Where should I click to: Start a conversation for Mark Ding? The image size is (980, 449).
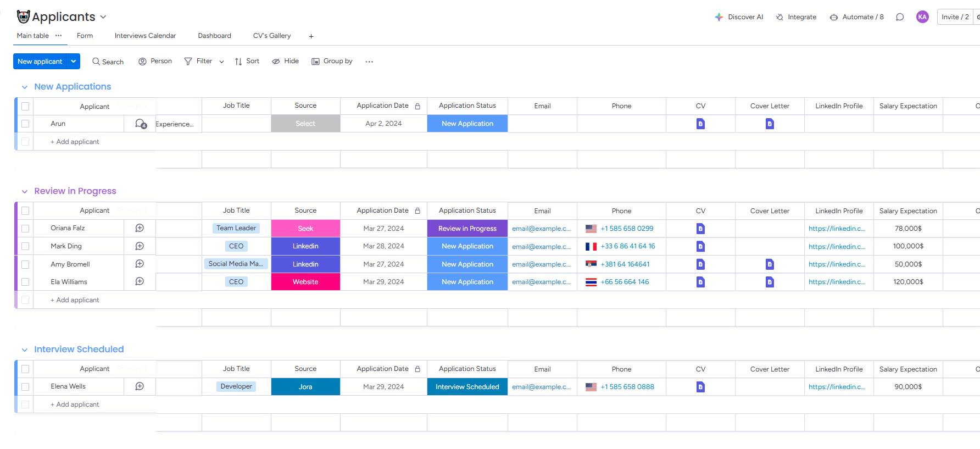point(140,246)
